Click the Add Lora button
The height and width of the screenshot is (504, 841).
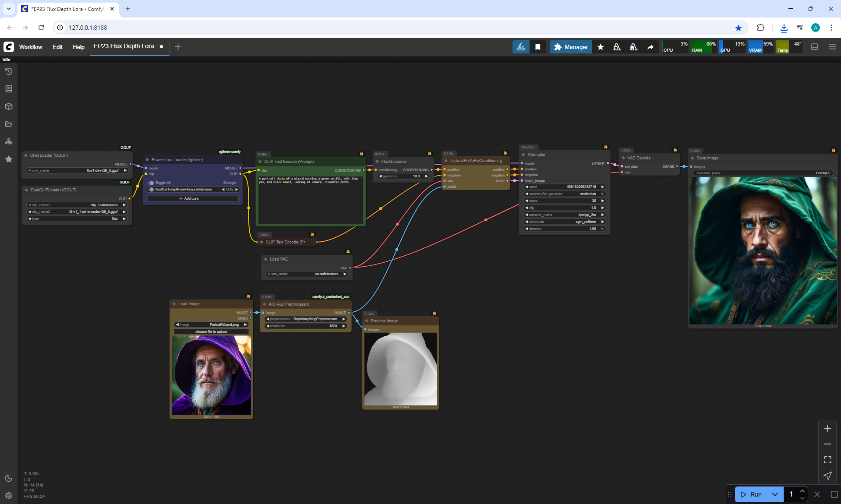(x=192, y=199)
